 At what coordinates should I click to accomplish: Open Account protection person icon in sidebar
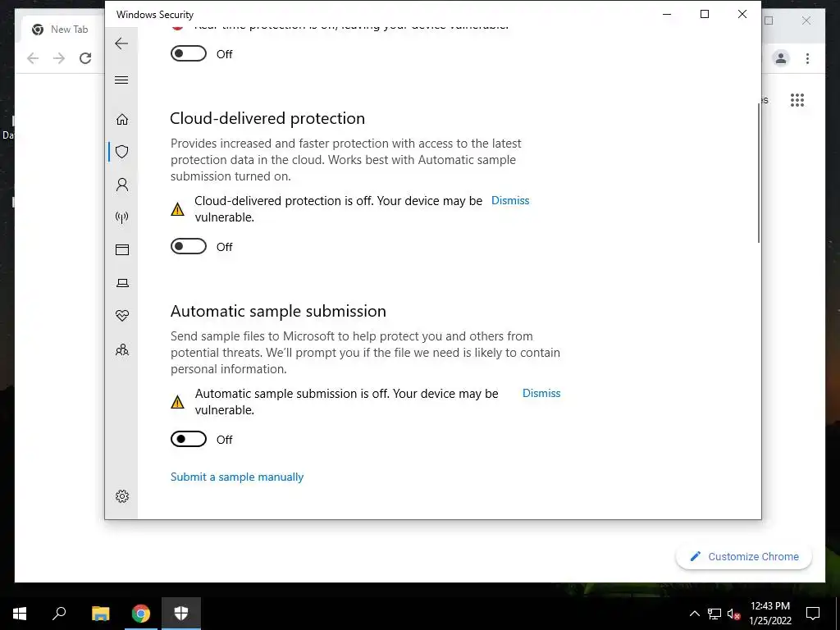point(122,185)
